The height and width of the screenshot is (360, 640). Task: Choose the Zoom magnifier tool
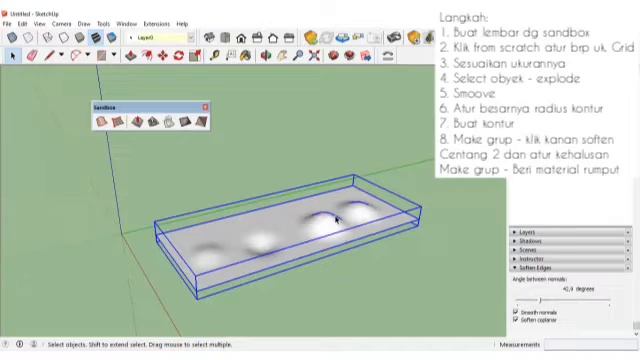[x=298, y=56]
